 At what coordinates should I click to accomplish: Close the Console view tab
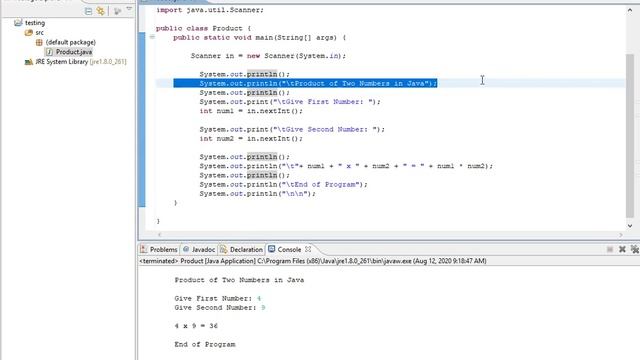(x=308, y=249)
